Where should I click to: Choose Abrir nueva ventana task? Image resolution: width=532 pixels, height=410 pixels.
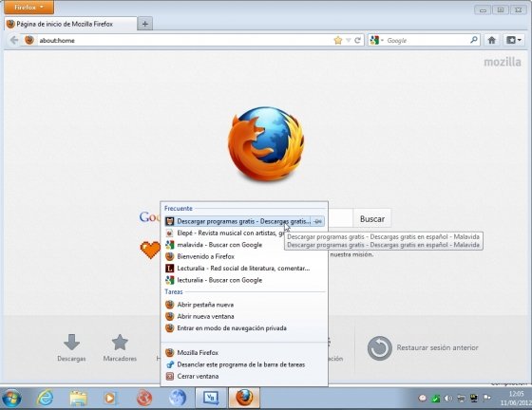click(x=244, y=316)
